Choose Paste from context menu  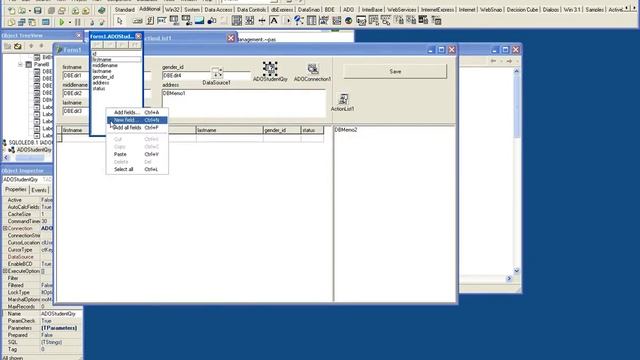[x=137, y=154]
